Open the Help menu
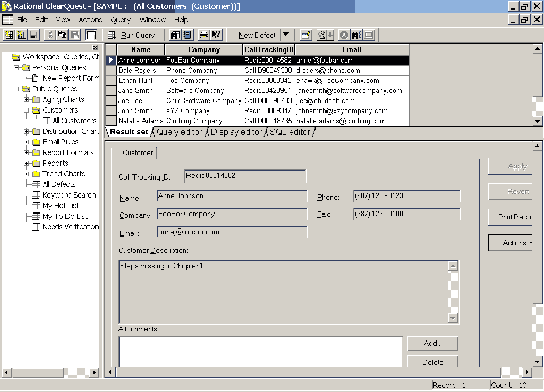544x392 pixels. pos(181,20)
